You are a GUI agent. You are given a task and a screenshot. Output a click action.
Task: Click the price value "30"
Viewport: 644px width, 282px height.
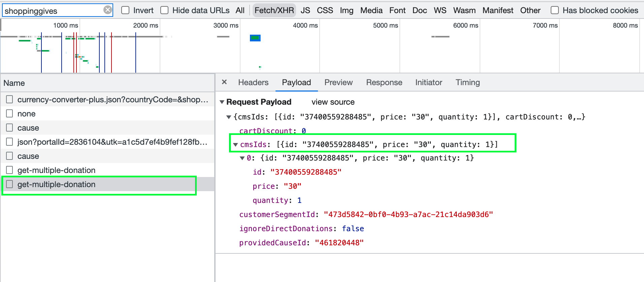pos(293,186)
